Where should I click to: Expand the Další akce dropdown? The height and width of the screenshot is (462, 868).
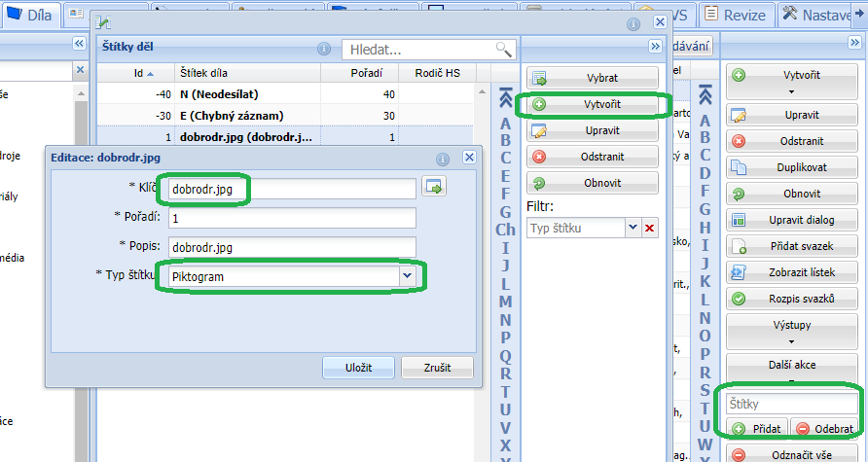coord(791,371)
